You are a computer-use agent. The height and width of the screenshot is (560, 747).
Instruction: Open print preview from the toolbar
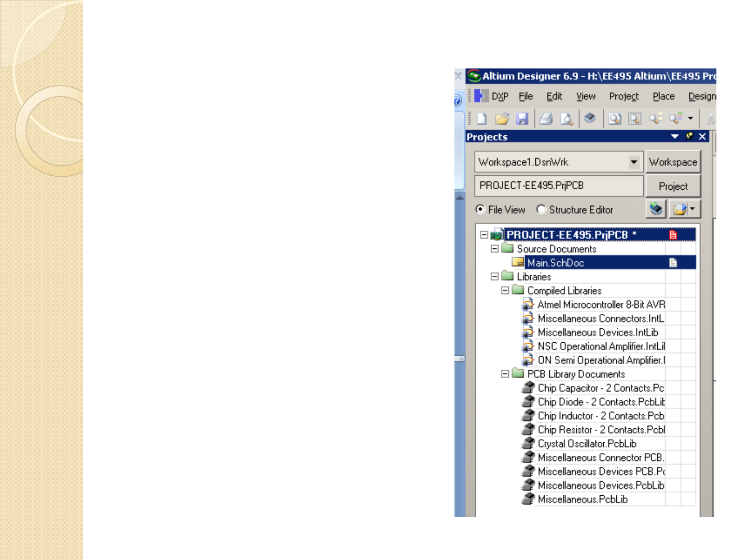click(566, 119)
